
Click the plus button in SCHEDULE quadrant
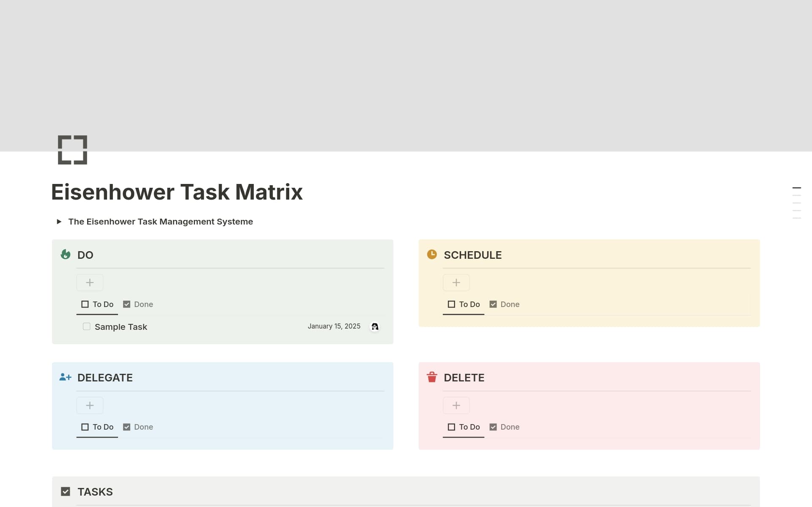[x=456, y=282]
